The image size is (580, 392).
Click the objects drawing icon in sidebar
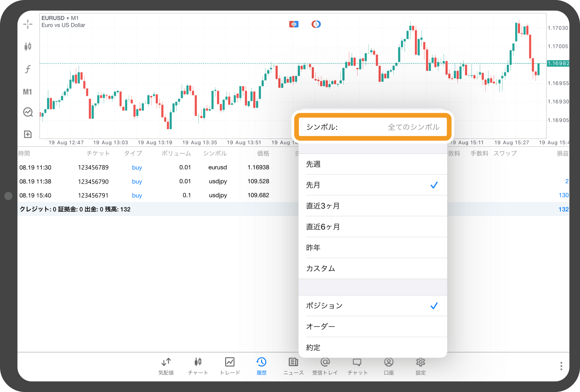pos(28,112)
